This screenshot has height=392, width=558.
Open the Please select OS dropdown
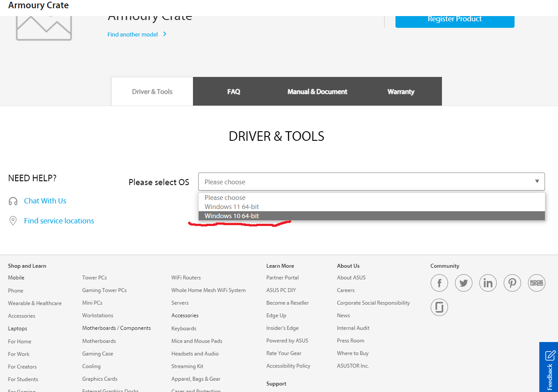tap(372, 182)
